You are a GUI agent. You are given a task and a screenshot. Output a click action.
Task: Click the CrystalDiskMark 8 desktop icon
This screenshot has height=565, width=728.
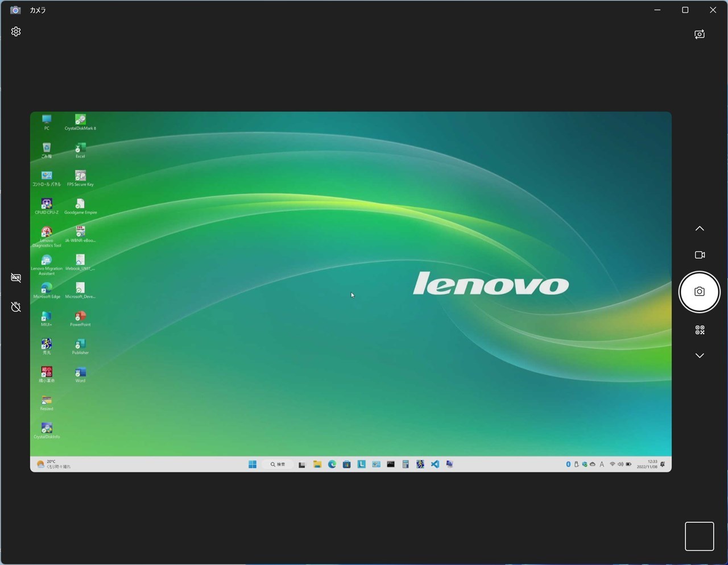(80, 122)
